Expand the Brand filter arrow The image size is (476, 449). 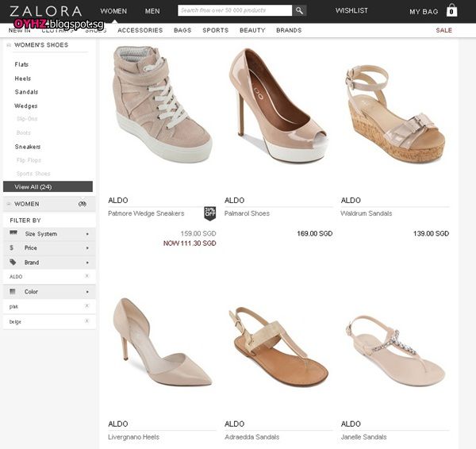[x=87, y=263]
